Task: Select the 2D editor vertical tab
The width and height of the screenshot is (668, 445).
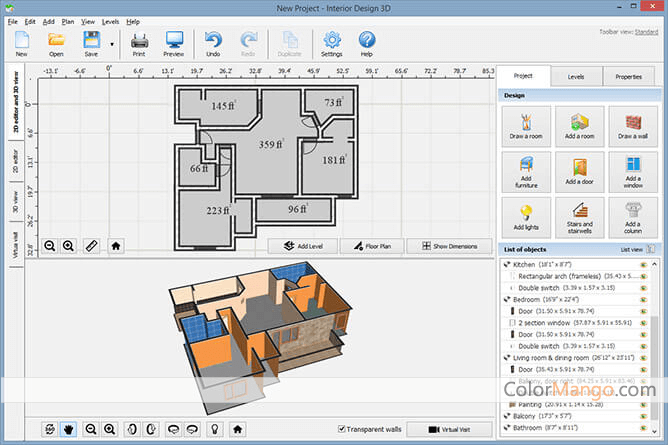Action: (16, 161)
